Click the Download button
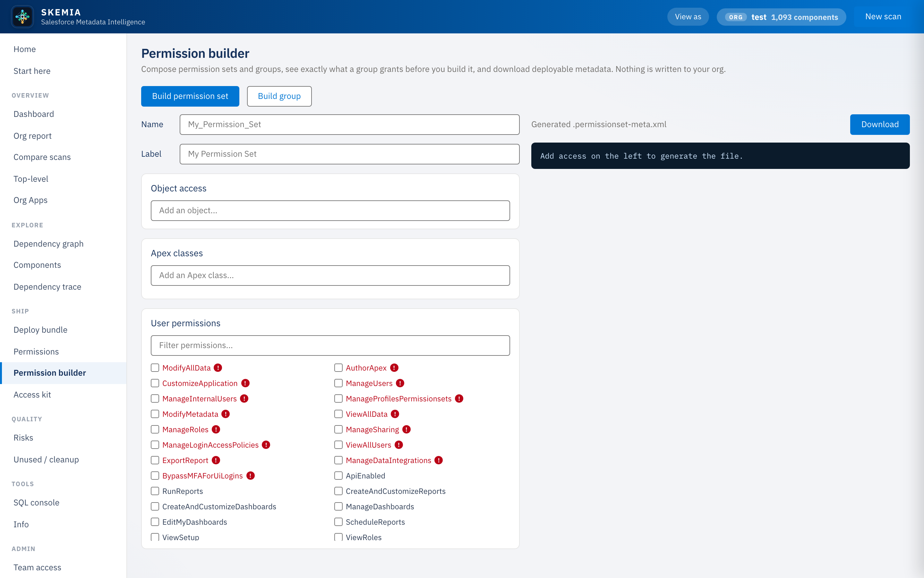924x578 pixels. 880,125
